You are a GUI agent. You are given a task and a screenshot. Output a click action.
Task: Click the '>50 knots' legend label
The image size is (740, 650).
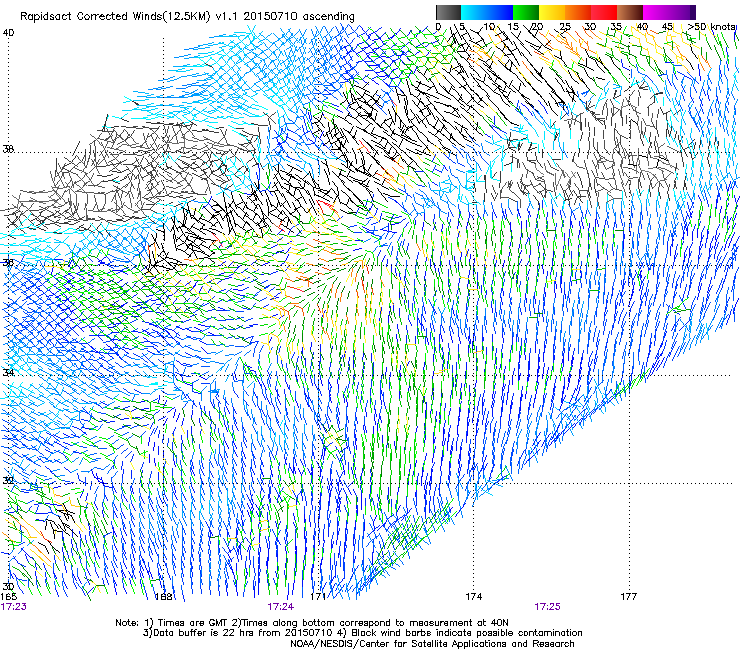click(712, 27)
